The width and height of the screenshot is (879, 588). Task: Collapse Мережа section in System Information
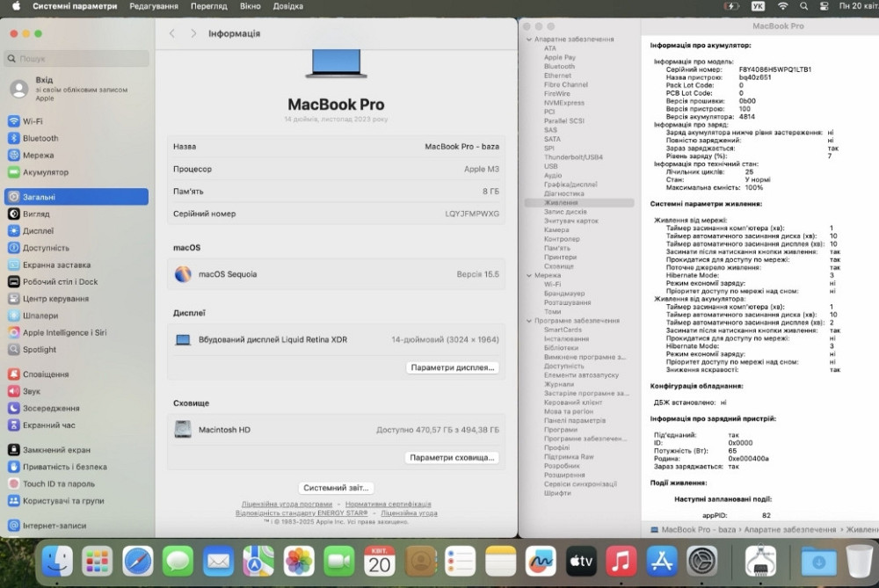(x=529, y=275)
